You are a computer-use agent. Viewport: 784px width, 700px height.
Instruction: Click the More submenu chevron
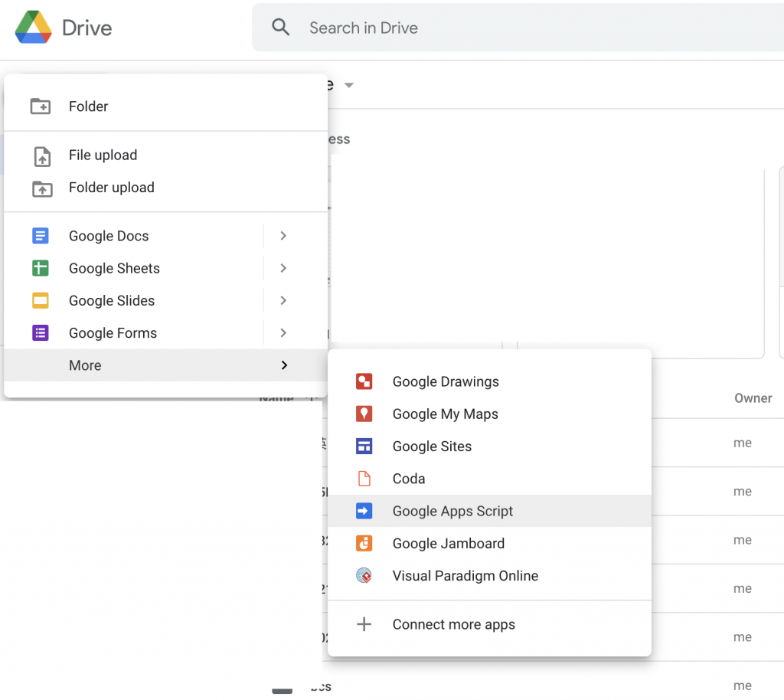pyautogui.click(x=284, y=365)
